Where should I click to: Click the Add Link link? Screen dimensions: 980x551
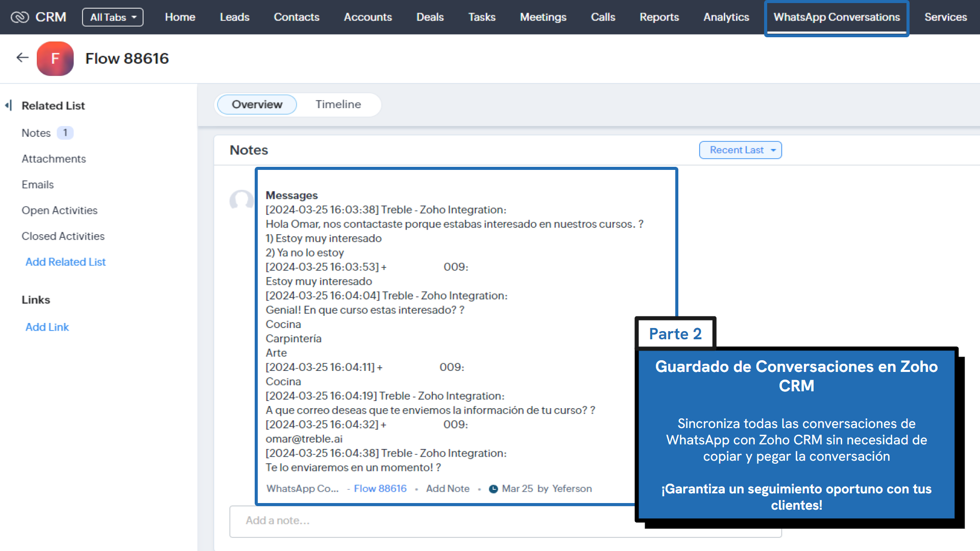[47, 327]
